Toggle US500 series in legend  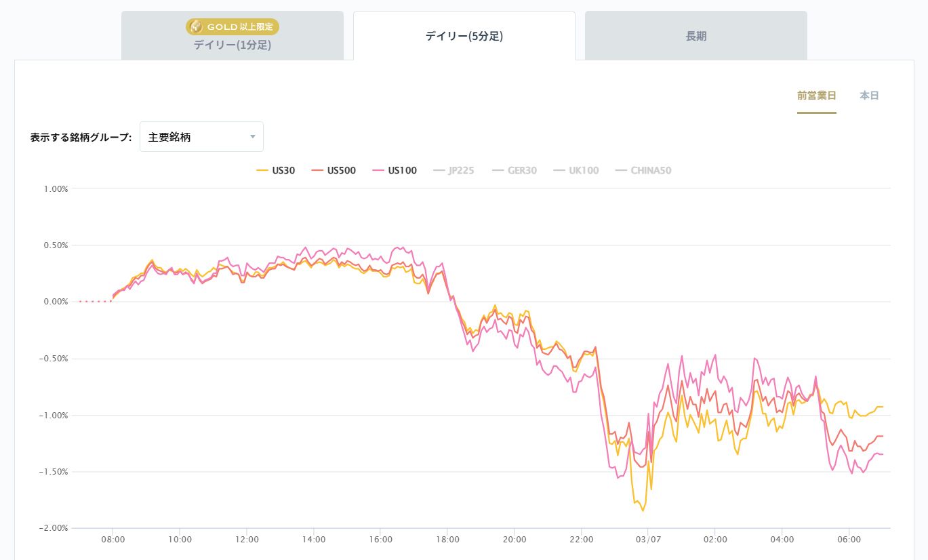pos(334,171)
